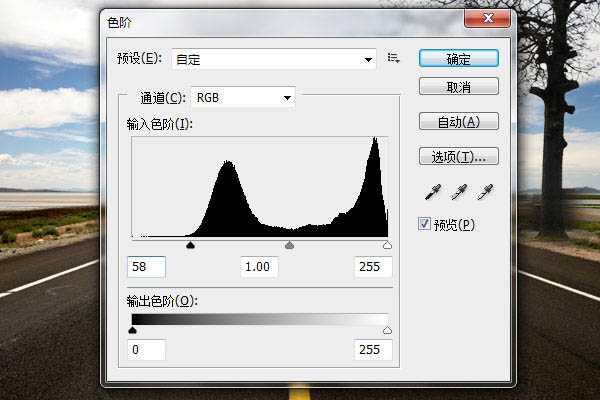The width and height of the screenshot is (600, 400).
Task: Click the output levels black slider handle
Action: point(132,329)
